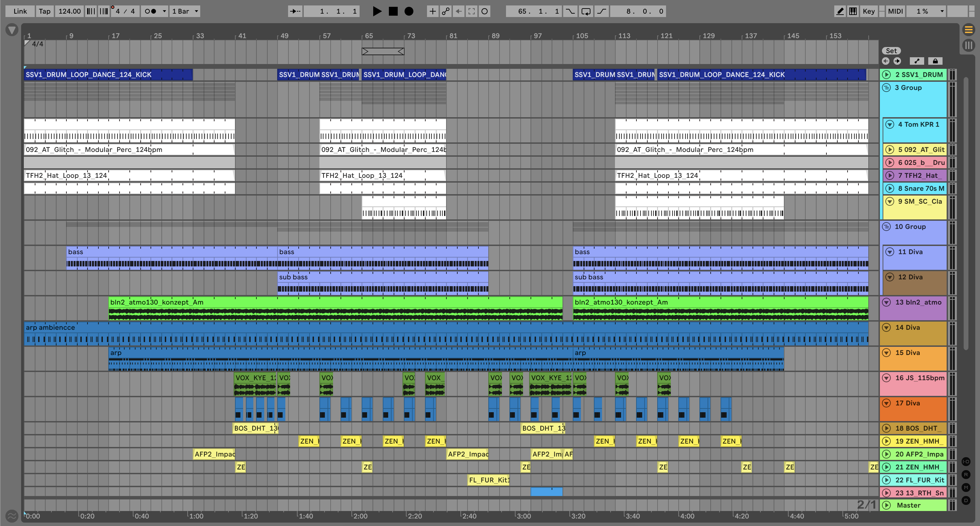Toggle the Arrangement Loop switch
Screen dimensions: 980x526
[586, 11]
